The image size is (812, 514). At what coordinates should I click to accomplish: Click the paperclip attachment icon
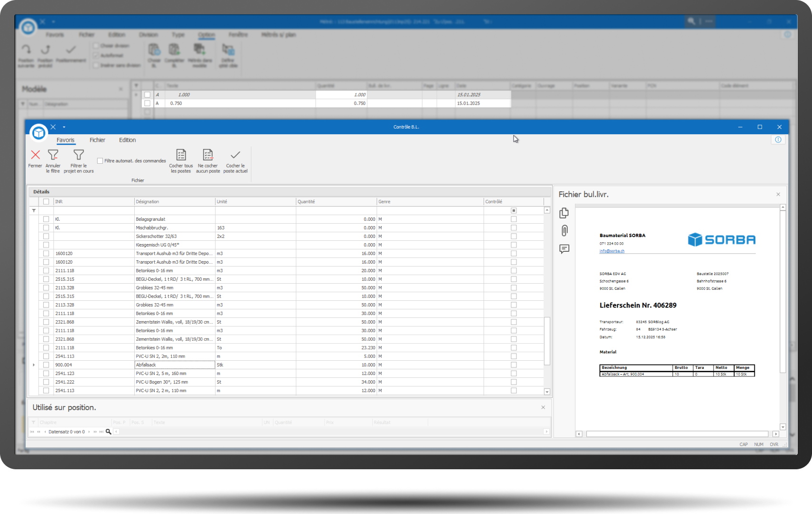pos(564,231)
